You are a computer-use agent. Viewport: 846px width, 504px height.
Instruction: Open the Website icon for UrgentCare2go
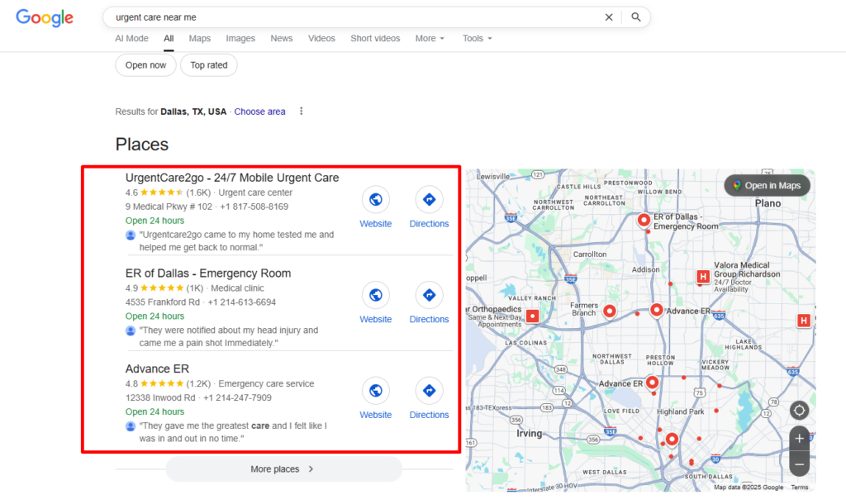click(376, 199)
